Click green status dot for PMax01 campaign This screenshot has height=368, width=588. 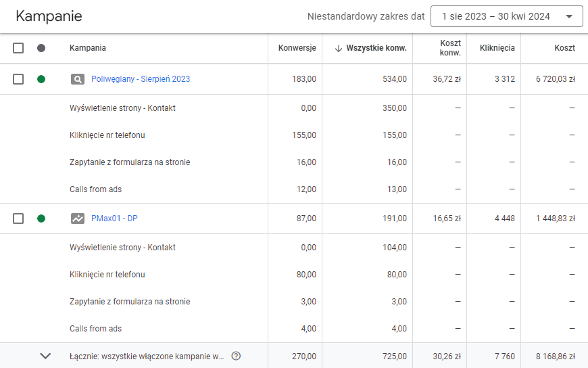coord(41,218)
